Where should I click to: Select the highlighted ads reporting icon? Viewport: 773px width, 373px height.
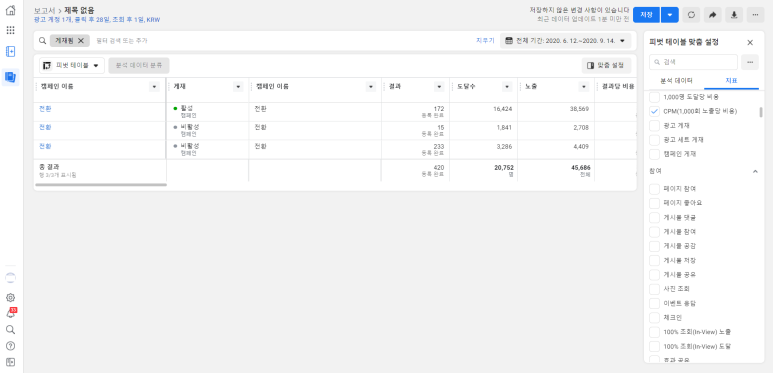[x=10, y=77]
